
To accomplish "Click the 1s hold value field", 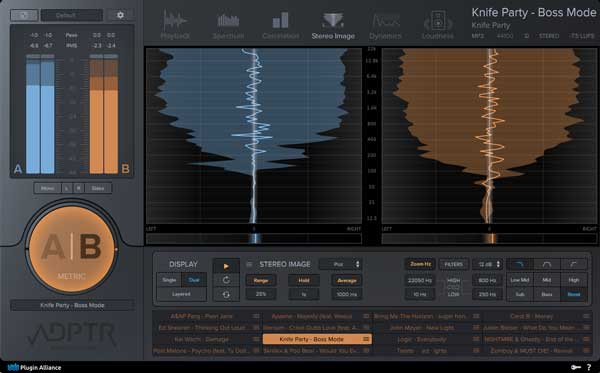I will click(304, 294).
